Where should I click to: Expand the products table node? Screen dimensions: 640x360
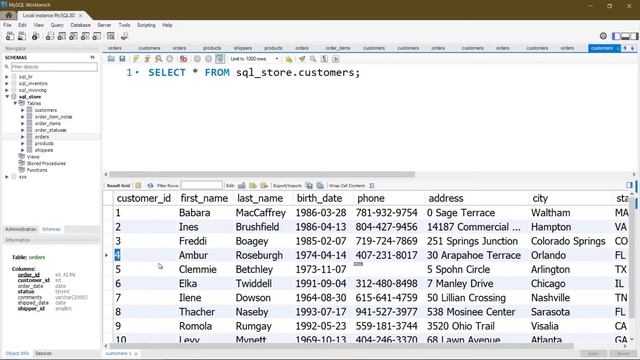pyautogui.click(x=23, y=143)
